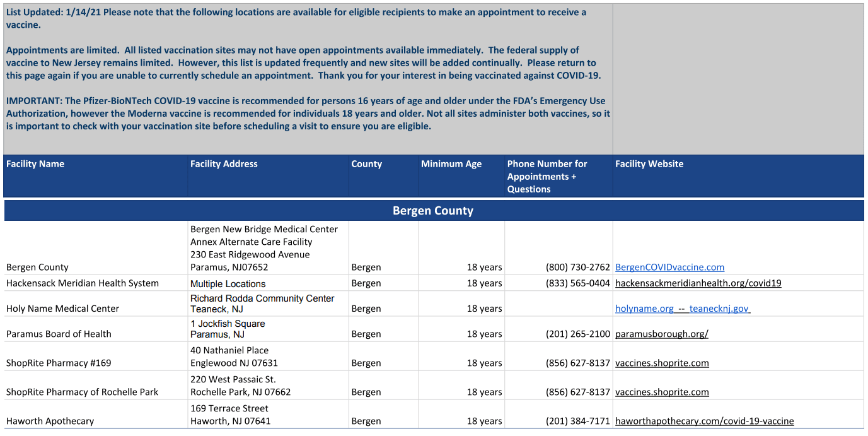Click the Facility Website column header
This screenshot has width=868, height=436.
(x=649, y=164)
